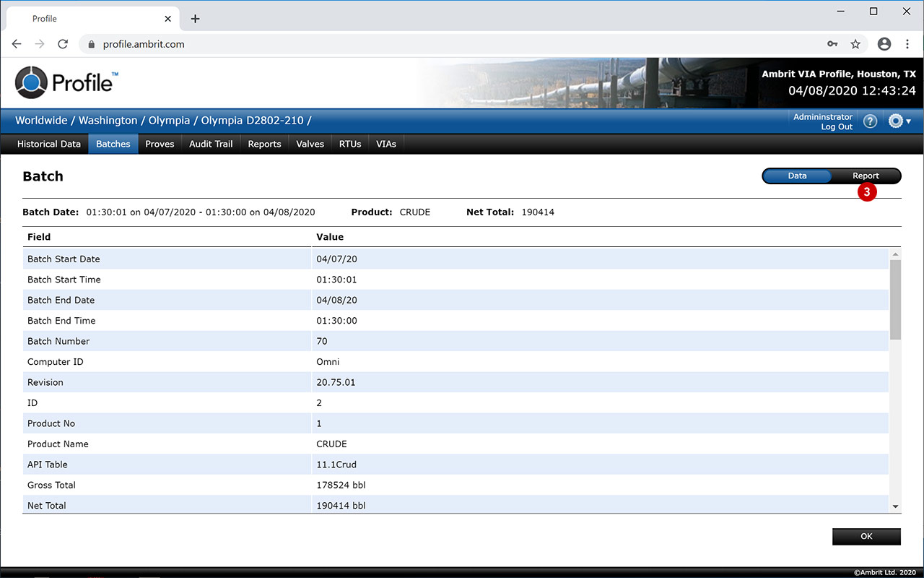Image resolution: width=924 pixels, height=578 pixels.
Task: Click the browser back arrow
Action: coord(17,44)
